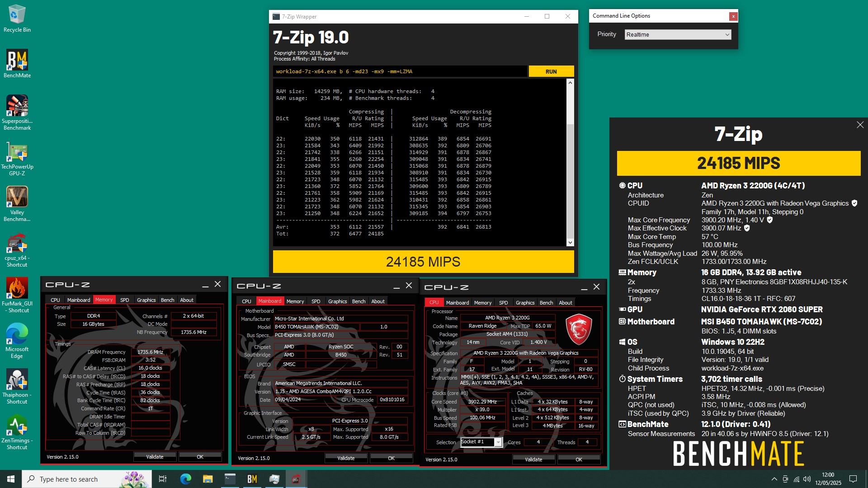
Task: Validate in the CPU tab CPU-Z window
Action: point(533,460)
